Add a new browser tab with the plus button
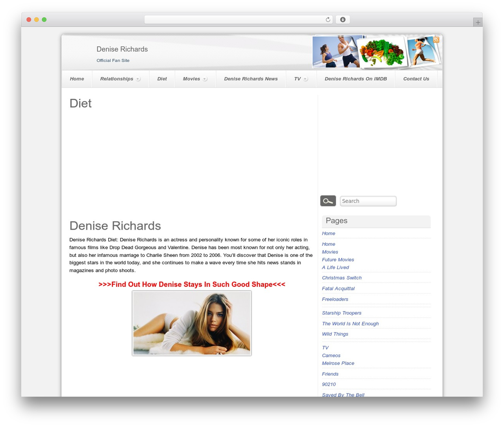This screenshot has height=427, width=504. click(478, 22)
